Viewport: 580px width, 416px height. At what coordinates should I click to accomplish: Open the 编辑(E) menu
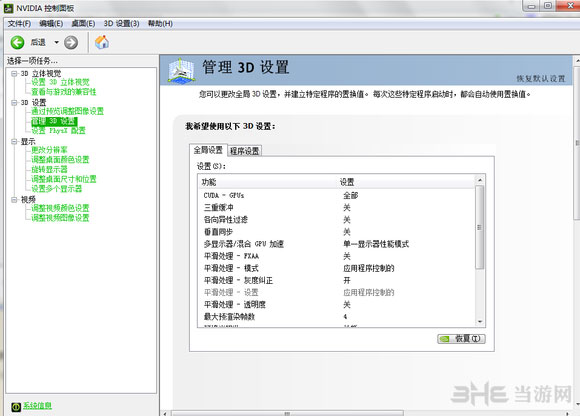click(x=51, y=24)
